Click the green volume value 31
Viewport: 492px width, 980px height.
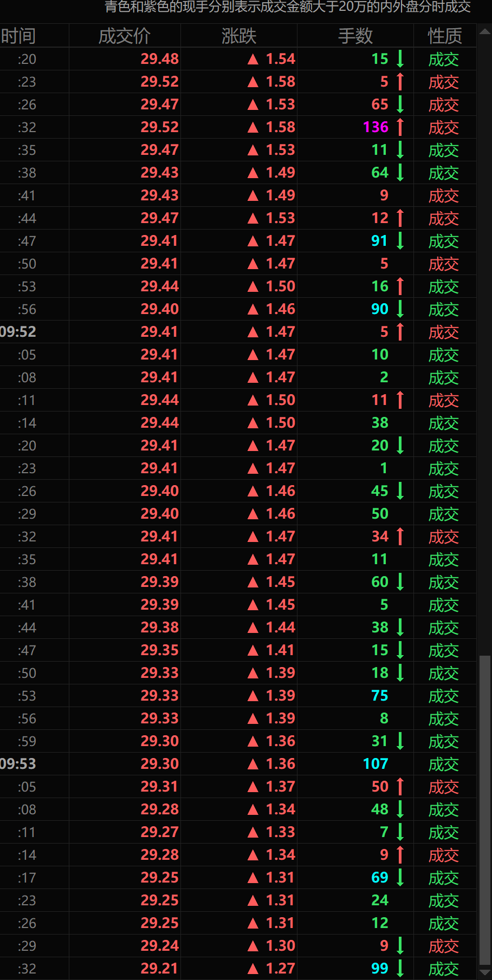pyautogui.click(x=380, y=741)
